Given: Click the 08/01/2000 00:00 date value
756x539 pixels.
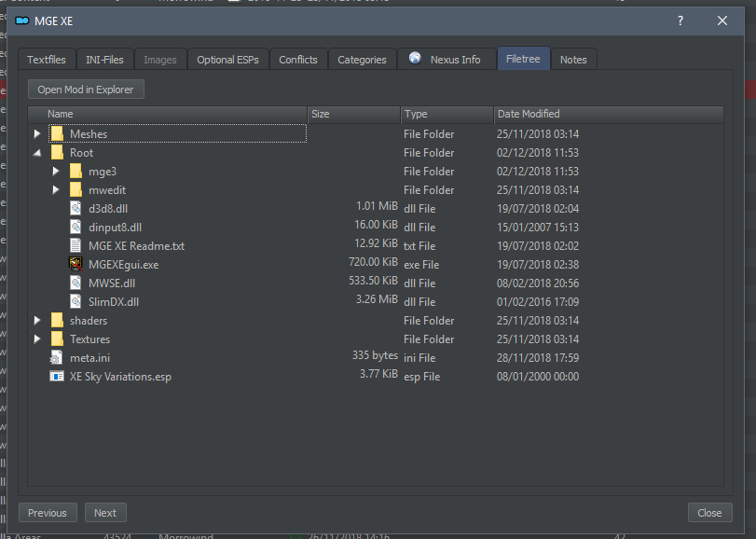Looking at the screenshot, I should coord(538,377).
